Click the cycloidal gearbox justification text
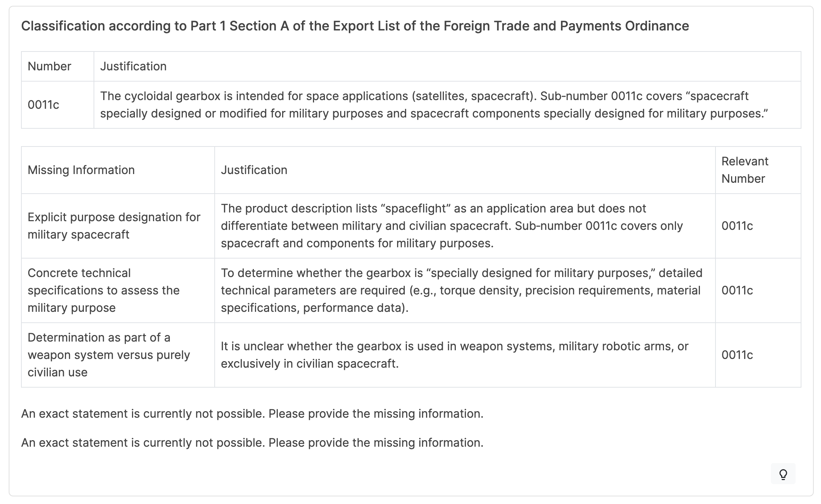This screenshot has width=821, height=504. coord(434,105)
